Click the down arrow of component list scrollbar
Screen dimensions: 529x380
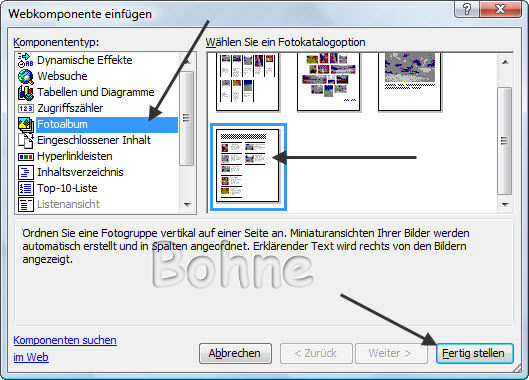187,205
